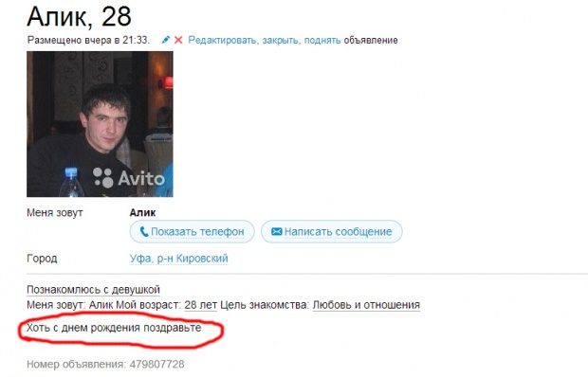Image resolution: width=588 pixels, height=377 pixels.
Task: Click the ad number 479807728
Action: click(x=157, y=365)
